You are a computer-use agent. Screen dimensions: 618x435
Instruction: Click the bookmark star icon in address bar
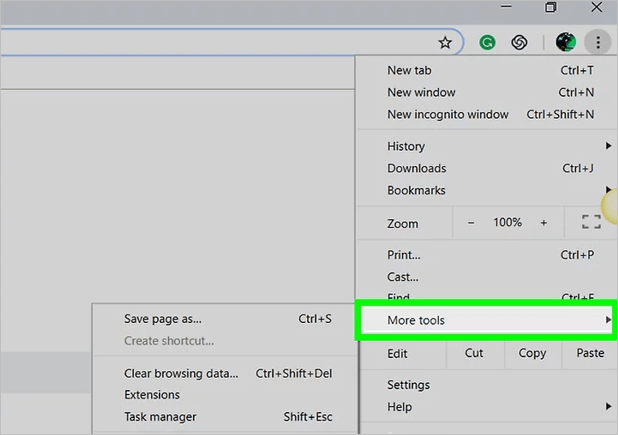click(x=445, y=43)
